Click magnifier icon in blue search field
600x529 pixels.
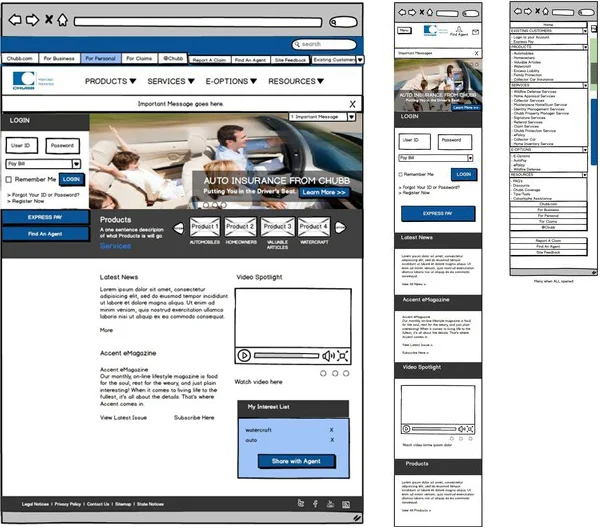(x=297, y=44)
